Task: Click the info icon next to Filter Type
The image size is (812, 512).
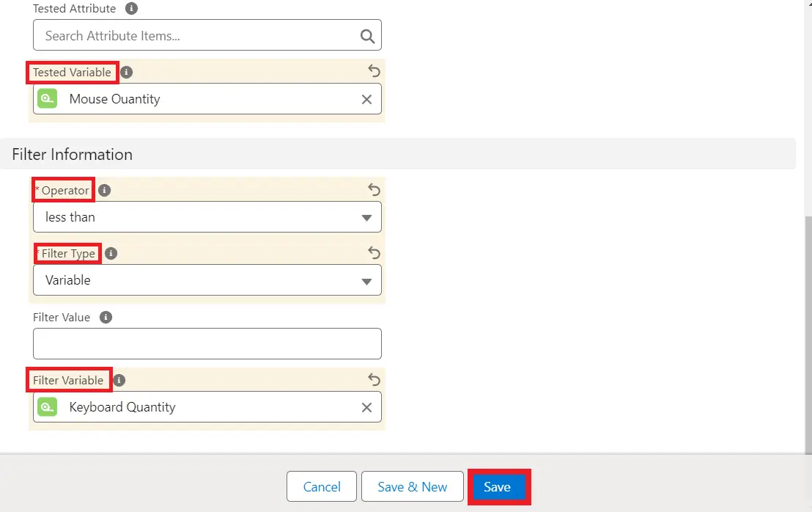Action: click(111, 253)
